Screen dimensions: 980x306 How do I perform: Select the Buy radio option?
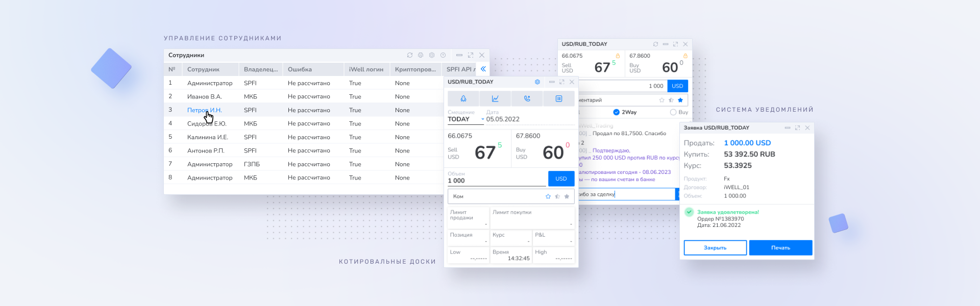point(673,112)
